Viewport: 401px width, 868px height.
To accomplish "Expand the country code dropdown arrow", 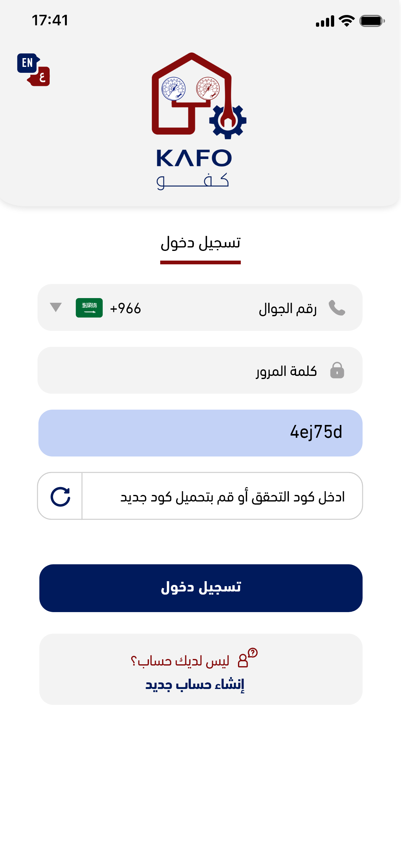I will [x=56, y=307].
